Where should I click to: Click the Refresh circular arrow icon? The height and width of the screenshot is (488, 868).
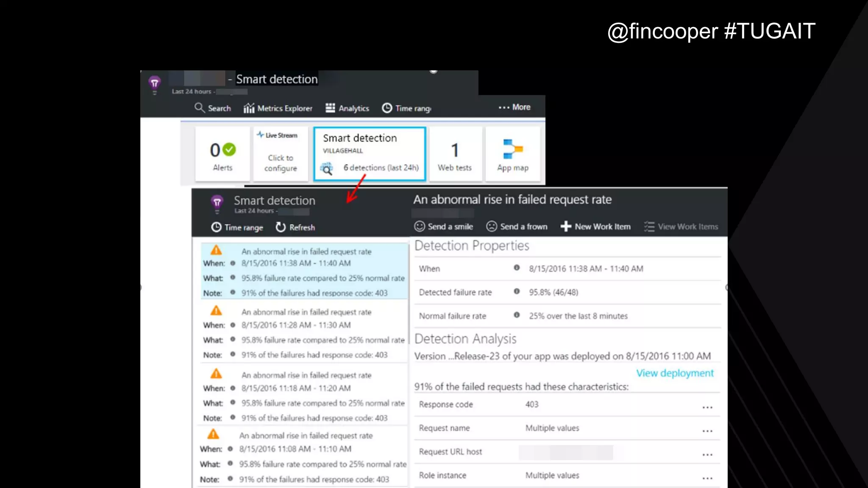click(x=280, y=227)
